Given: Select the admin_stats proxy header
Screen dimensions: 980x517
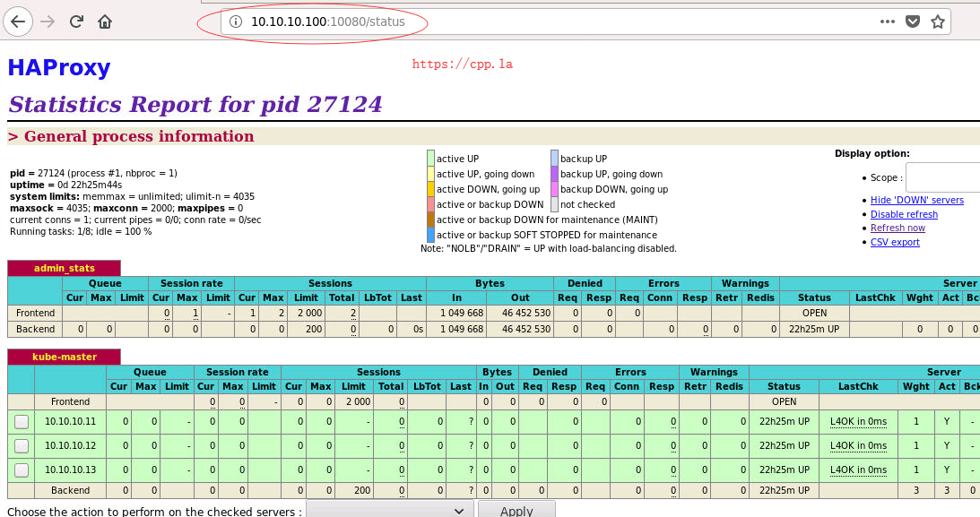Looking at the screenshot, I should pos(65,268).
